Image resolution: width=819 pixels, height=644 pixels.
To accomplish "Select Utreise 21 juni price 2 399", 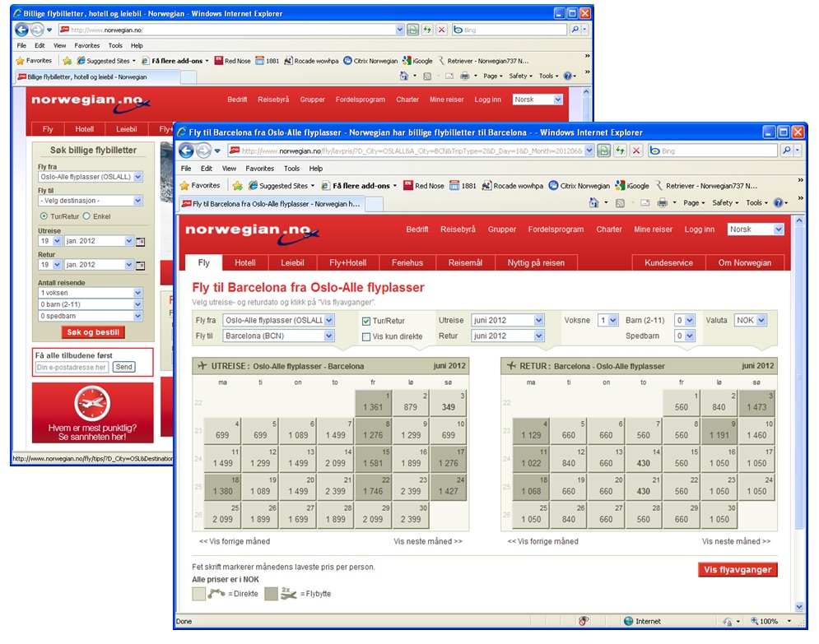I will [x=335, y=486].
